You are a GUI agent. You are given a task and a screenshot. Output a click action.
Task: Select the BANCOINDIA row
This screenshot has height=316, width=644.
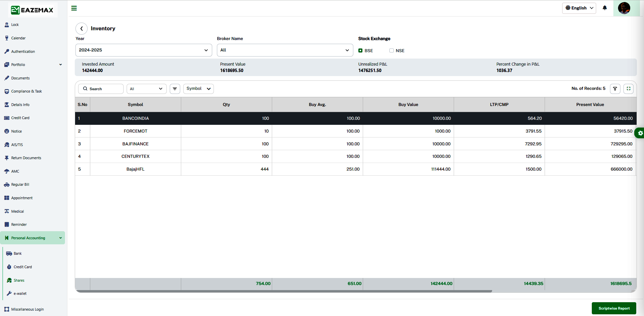point(355,118)
